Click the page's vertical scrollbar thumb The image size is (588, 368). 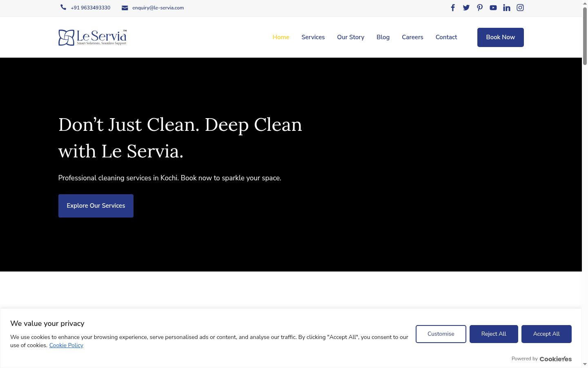click(x=585, y=36)
